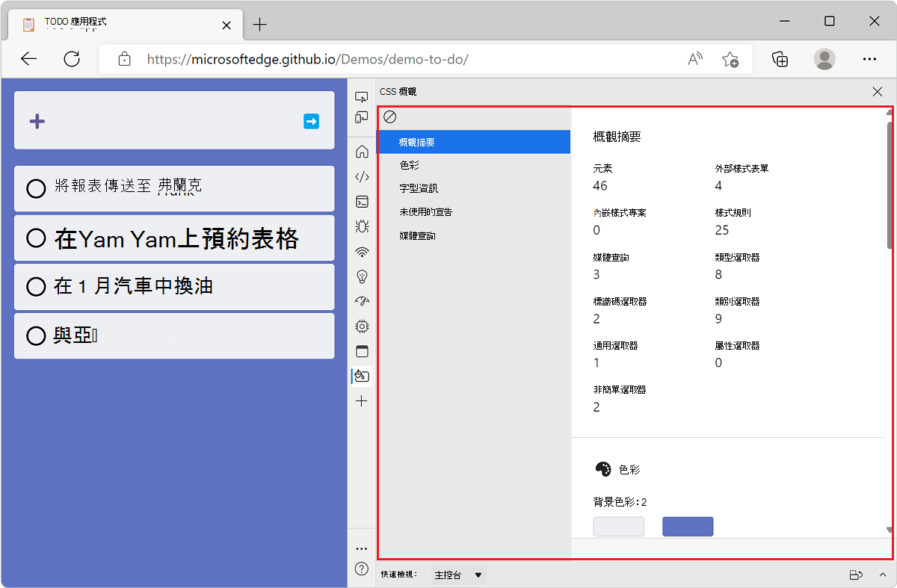Toggle device emulation mode
The width and height of the screenshot is (897, 588).
pyautogui.click(x=362, y=117)
